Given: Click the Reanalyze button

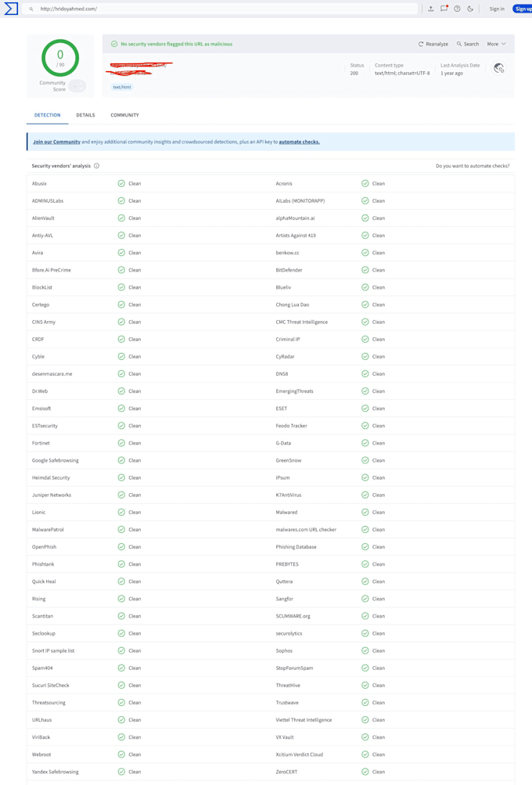Looking at the screenshot, I should tap(433, 44).
